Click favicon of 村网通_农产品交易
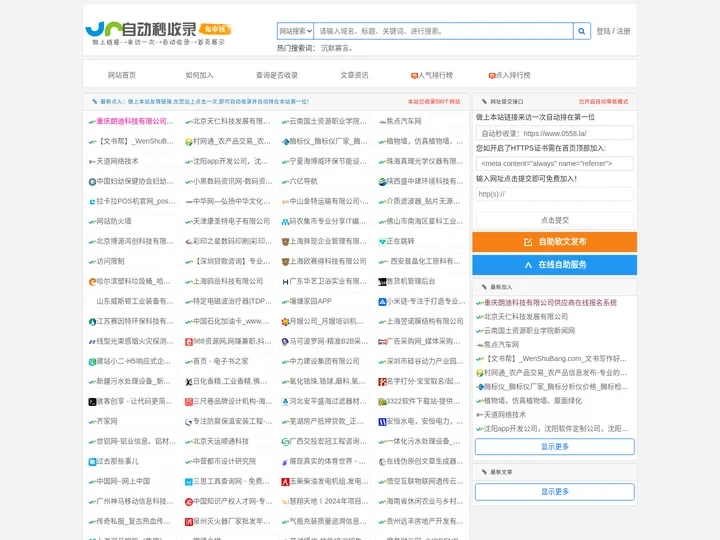 point(188,142)
